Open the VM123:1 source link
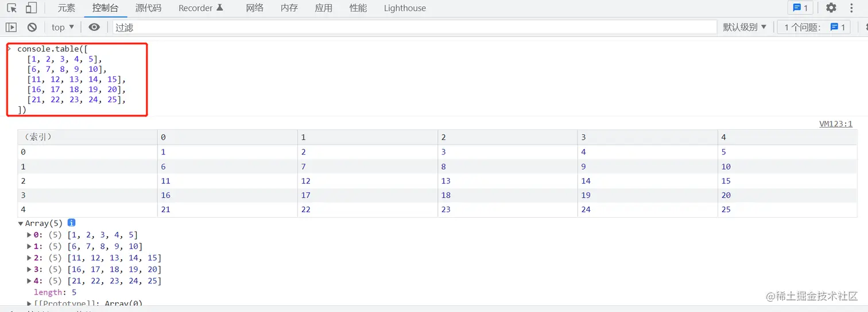 (x=835, y=124)
